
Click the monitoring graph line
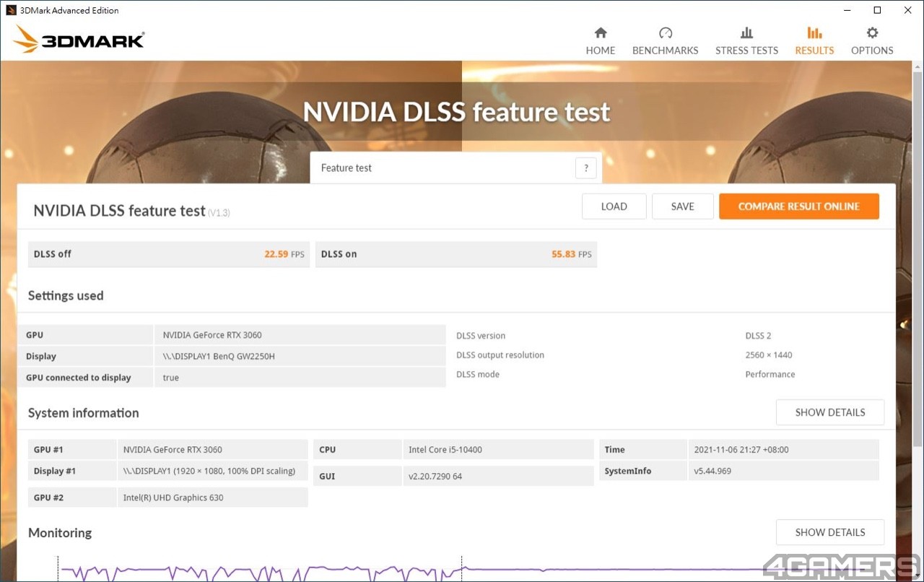point(289,570)
